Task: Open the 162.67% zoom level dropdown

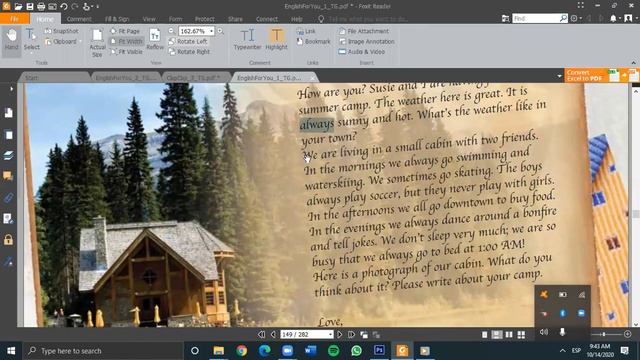Action: (211, 31)
